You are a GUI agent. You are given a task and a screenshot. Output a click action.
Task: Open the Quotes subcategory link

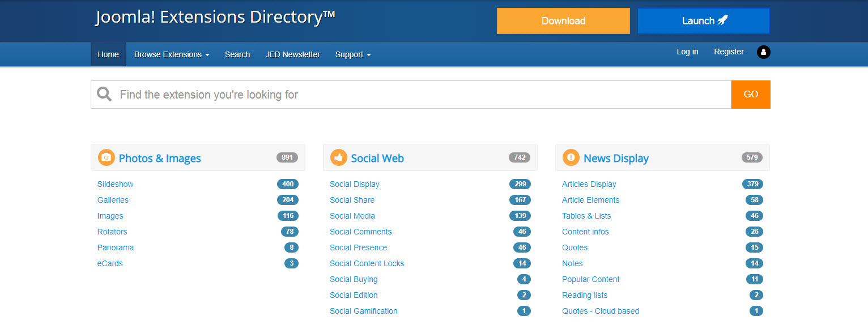point(575,247)
